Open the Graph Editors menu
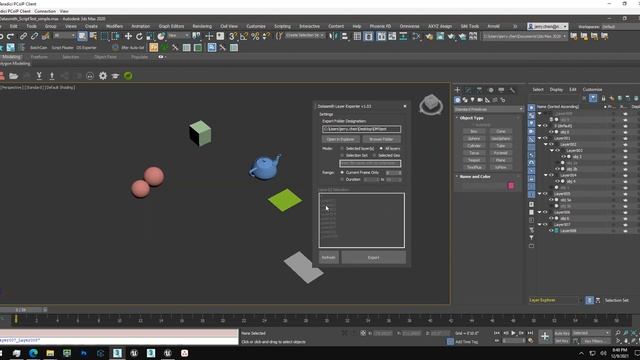This screenshot has width=640, height=360. pos(171,26)
